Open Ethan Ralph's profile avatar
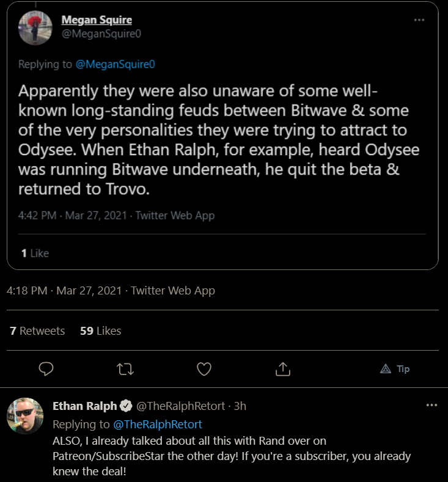This screenshot has height=482, width=448. click(25, 416)
